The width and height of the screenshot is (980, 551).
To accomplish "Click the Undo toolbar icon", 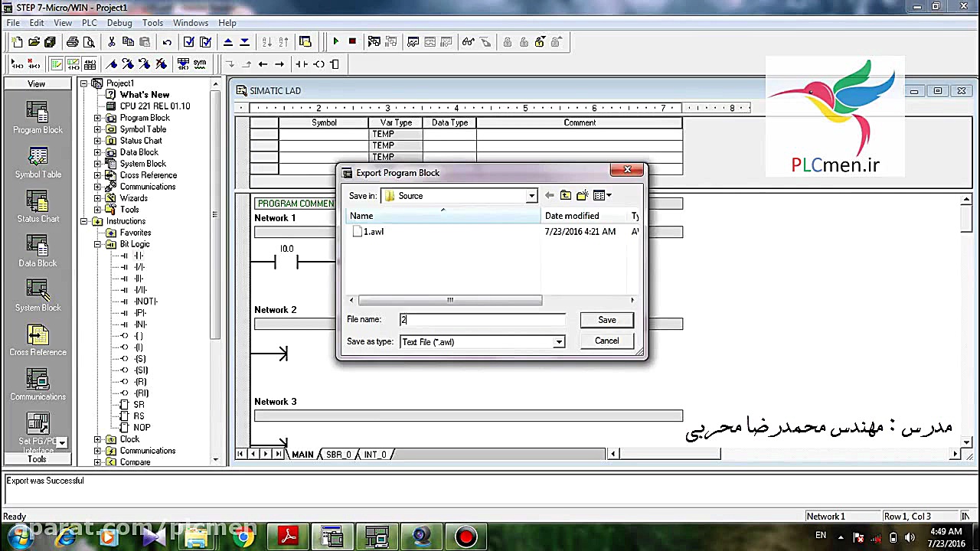I will tap(167, 42).
